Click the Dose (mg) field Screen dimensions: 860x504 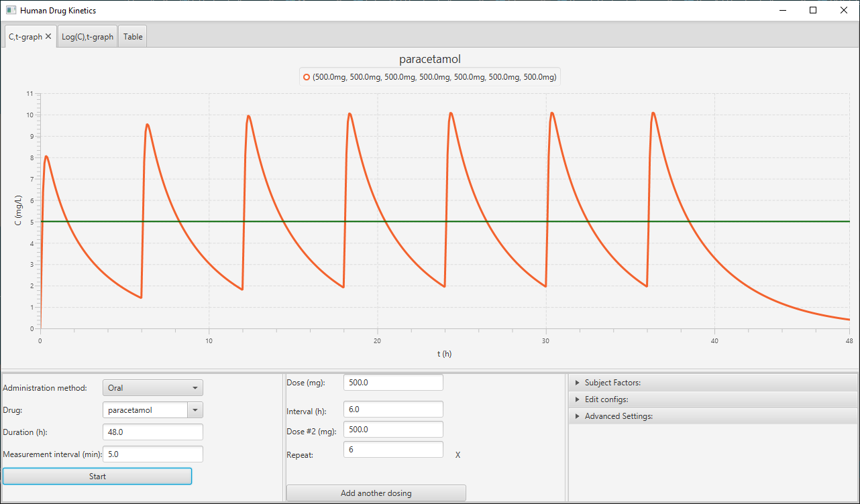coord(393,383)
